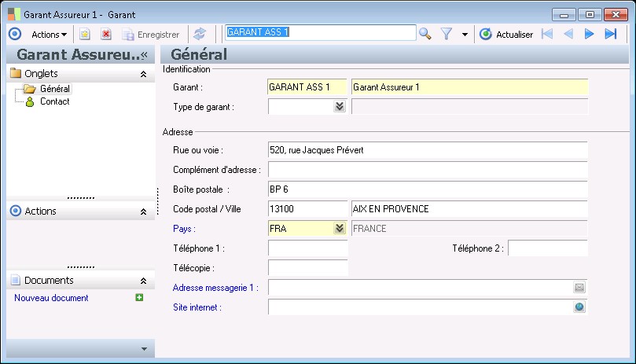Click the Pays link label

[184, 229]
